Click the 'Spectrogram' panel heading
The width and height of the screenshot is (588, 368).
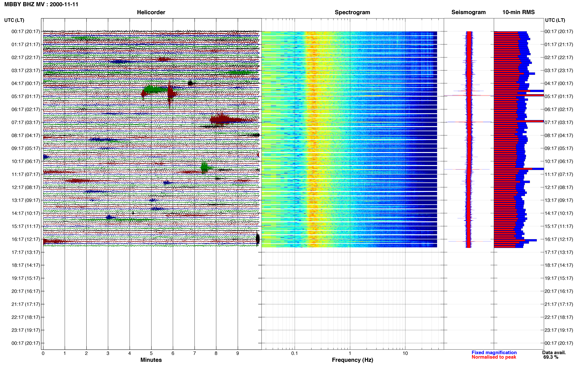click(352, 12)
